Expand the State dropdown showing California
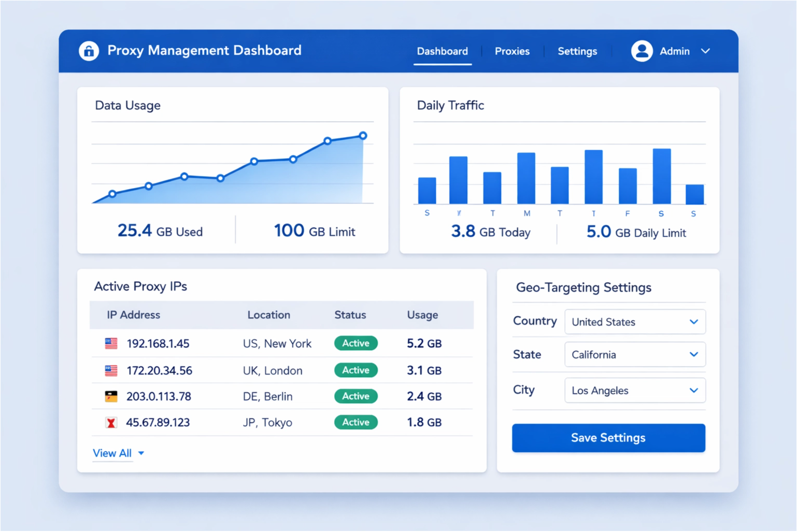This screenshot has height=532, width=797. coord(635,355)
